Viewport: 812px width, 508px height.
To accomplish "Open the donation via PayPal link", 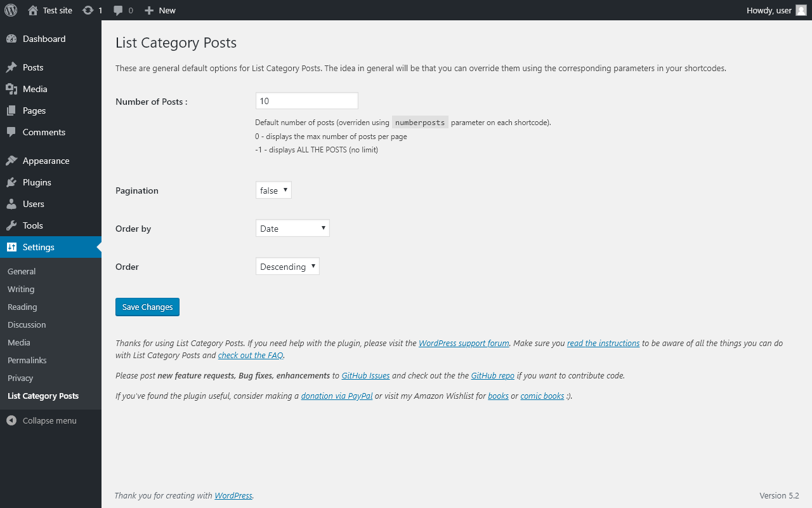I will (x=337, y=396).
